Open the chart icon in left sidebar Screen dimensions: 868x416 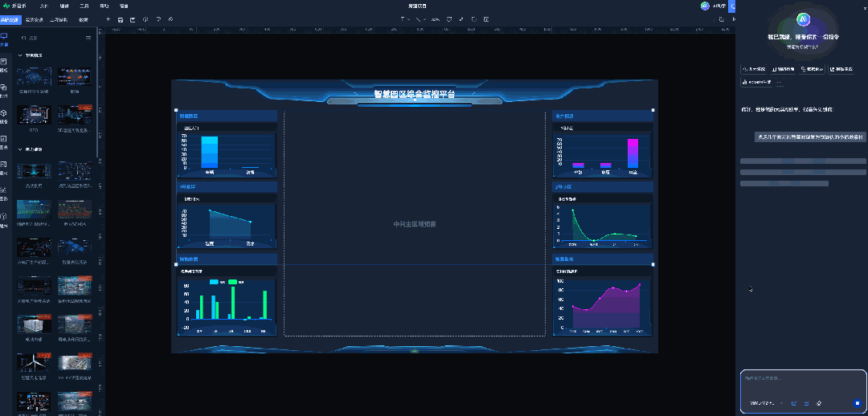click(x=4, y=139)
